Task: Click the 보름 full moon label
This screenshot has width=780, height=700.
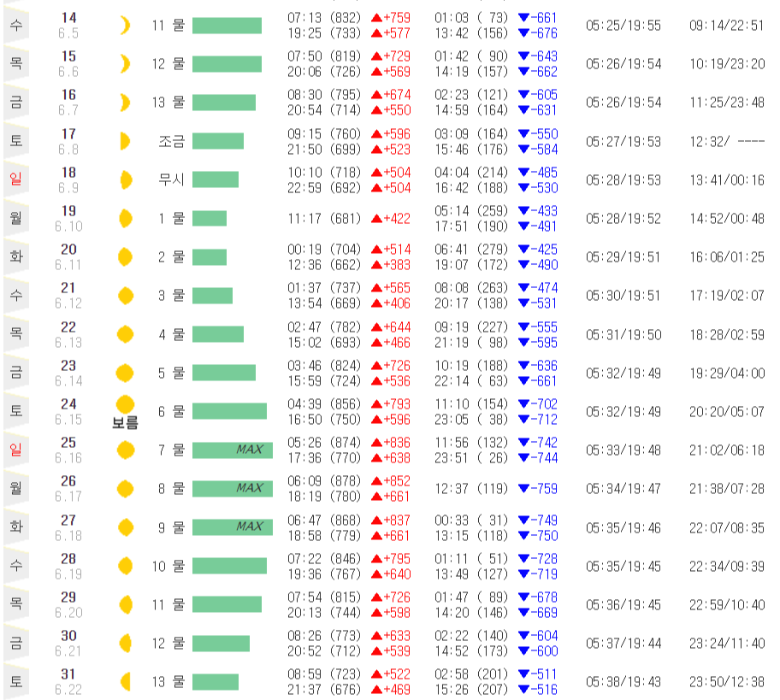Action: [125, 423]
